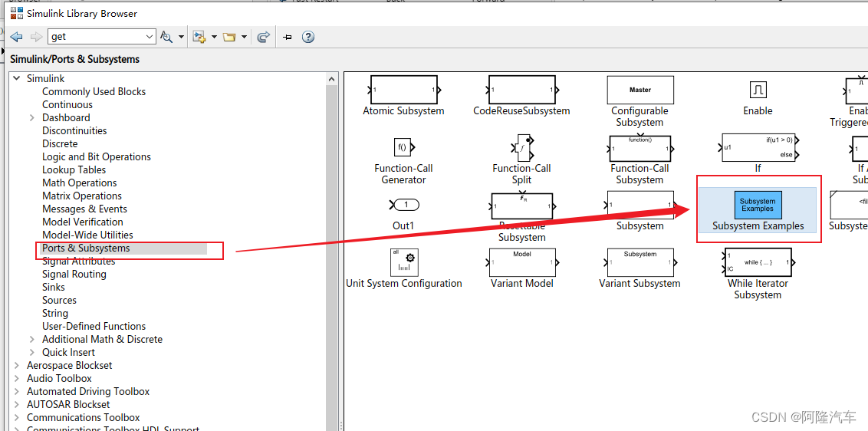The width and height of the screenshot is (868, 431).
Task: Click the forward navigation arrow
Action: 36,37
